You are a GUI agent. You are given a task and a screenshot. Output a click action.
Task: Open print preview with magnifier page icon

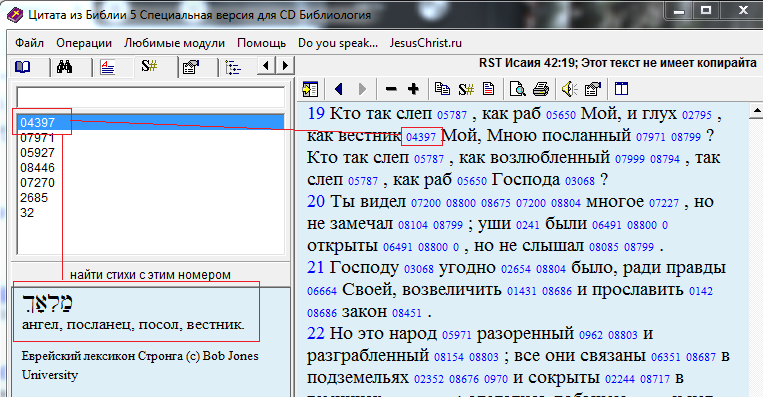click(x=517, y=89)
